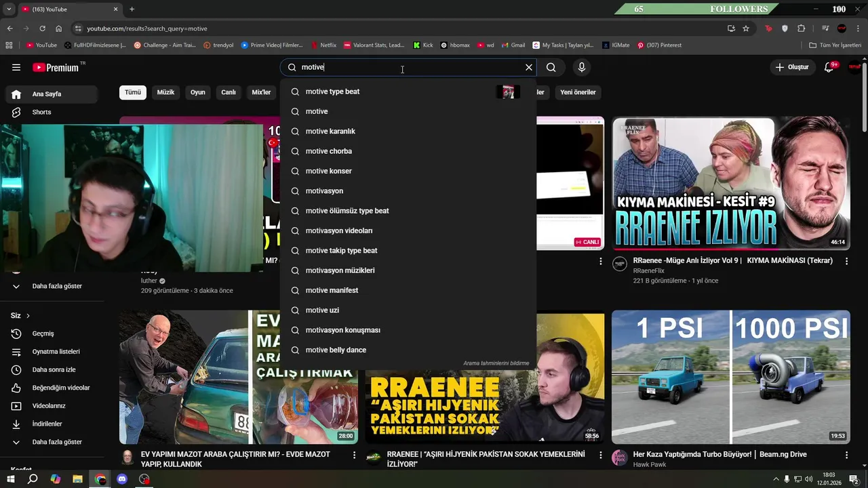
Task: Choose suggestion motivasyon müzikleri
Action: (407, 270)
